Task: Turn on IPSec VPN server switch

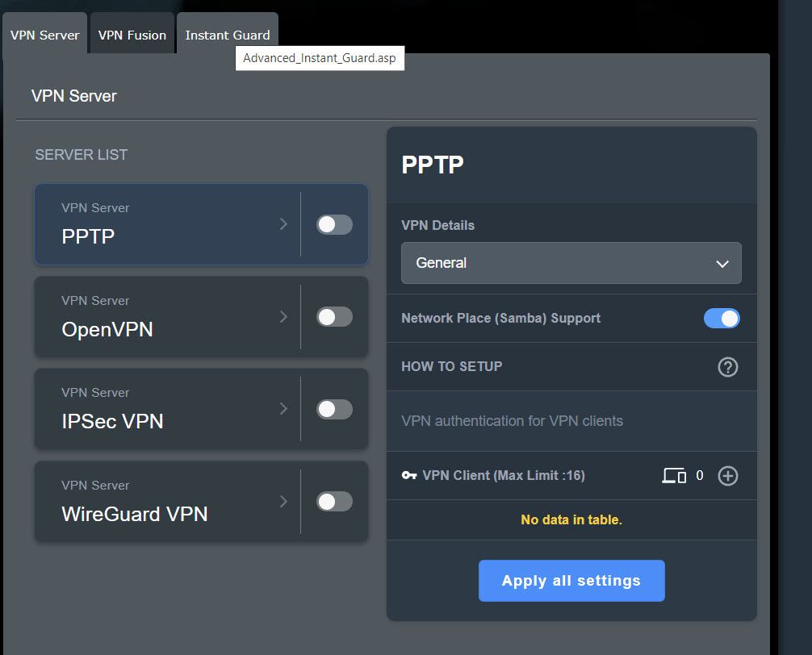Action: 334,409
